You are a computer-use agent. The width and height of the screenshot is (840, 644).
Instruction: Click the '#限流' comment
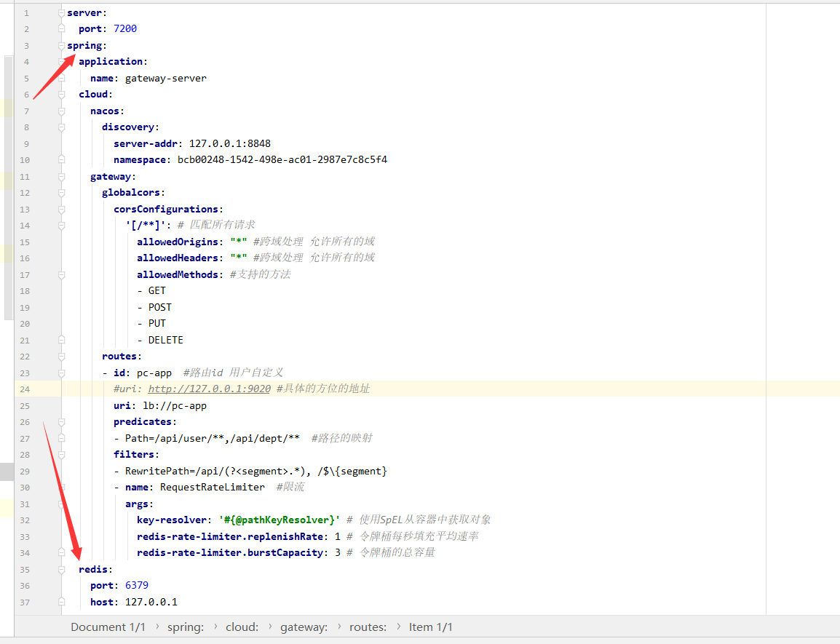(x=290, y=487)
